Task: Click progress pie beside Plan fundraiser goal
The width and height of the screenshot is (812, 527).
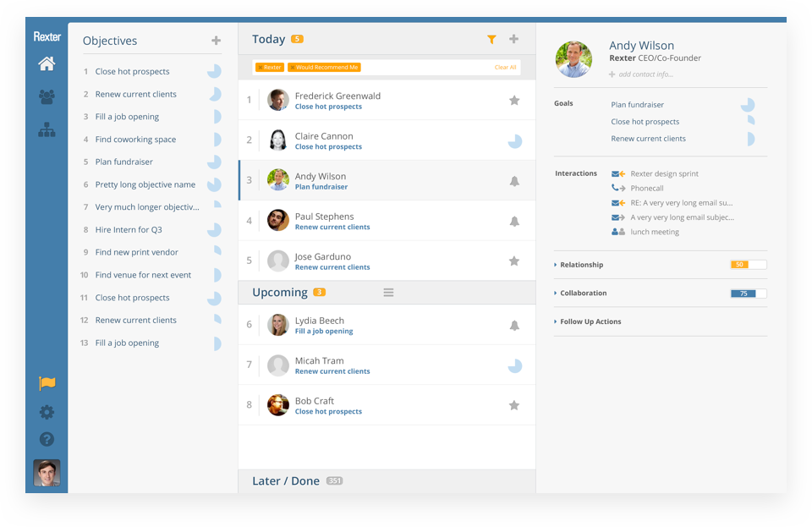Action: pos(748,105)
